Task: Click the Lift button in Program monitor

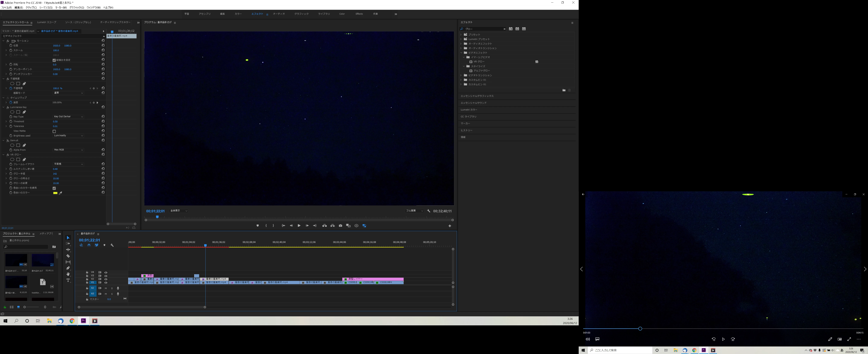Action: 324,226
